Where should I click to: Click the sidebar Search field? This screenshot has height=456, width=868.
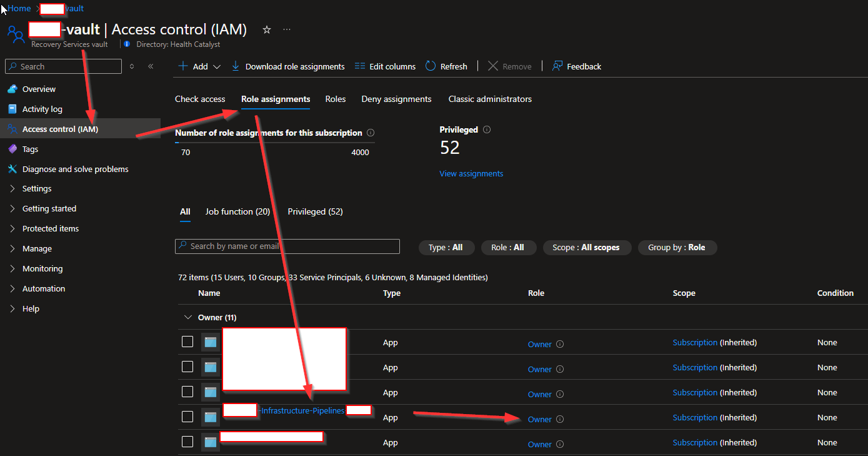(x=64, y=66)
